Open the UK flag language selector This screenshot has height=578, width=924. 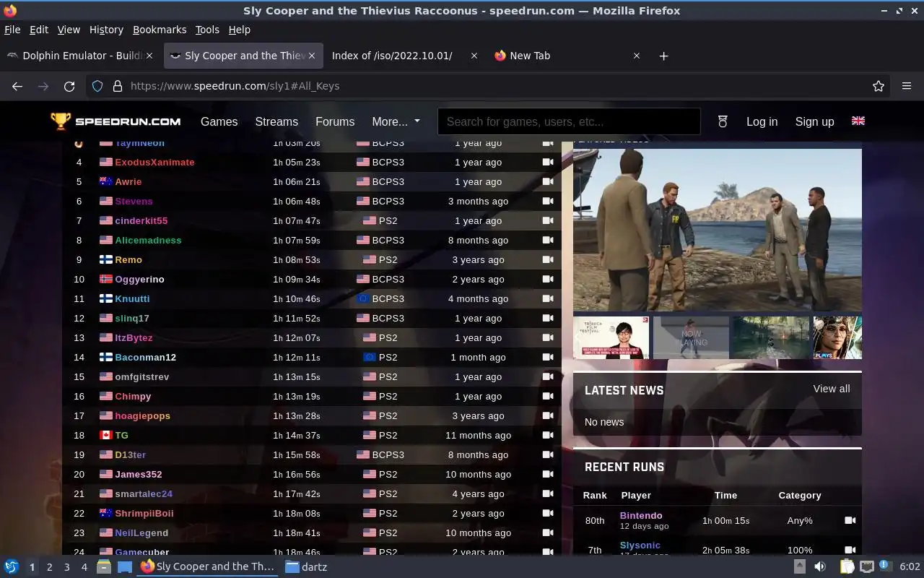pos(858,121)
